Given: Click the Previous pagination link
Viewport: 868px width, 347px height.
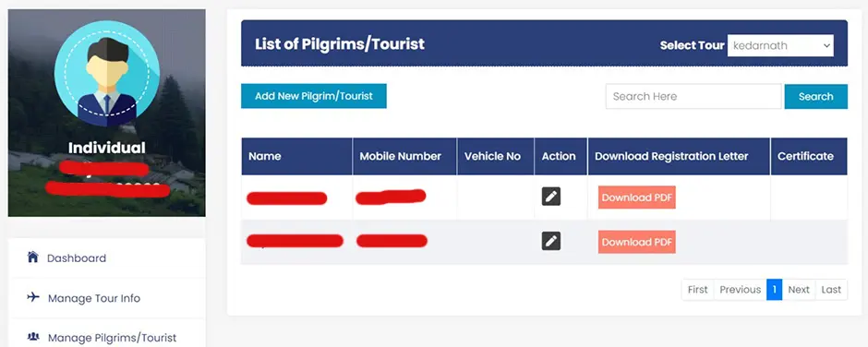Looking at the screenshot, I should [x=741, y=290].
